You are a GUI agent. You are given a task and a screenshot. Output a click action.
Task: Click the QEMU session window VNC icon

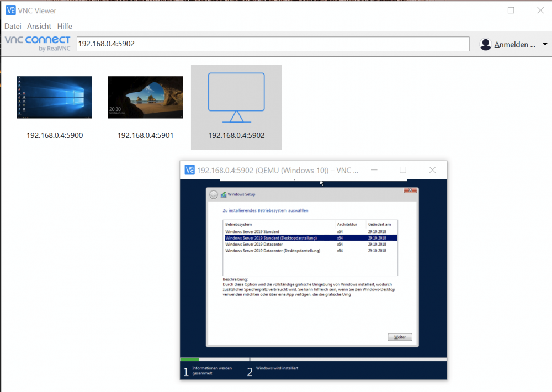(189, 170)
